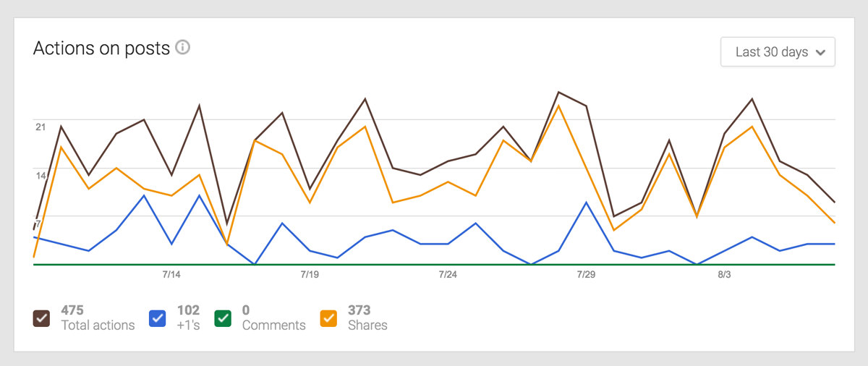Image resolution: width=868 pixels, height=366 pixels.
Task: Select the Comments legend label
Action: [x=273, y=325]
